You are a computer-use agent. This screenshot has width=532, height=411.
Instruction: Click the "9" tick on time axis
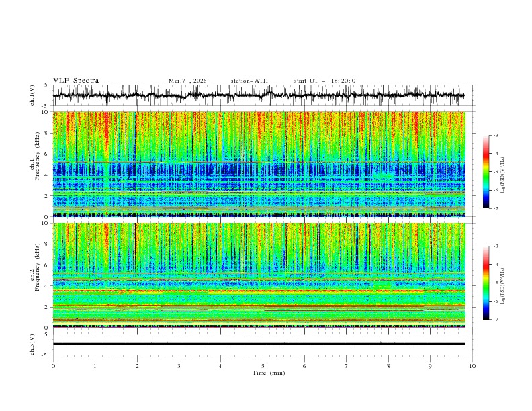point(430,366)
